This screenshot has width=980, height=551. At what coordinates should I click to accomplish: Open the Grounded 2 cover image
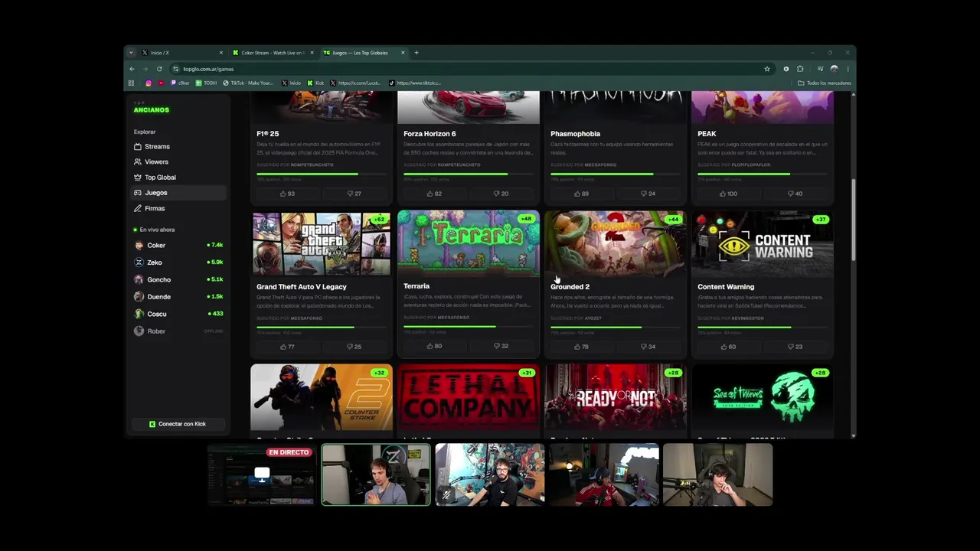click(616, 244)
